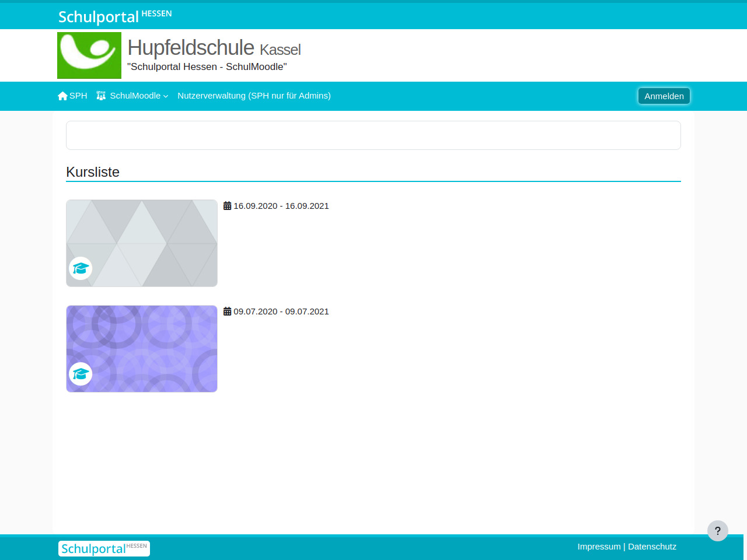Click the empty box above Kursliste
The image size is (747, 560).
[x=373, y=135]
